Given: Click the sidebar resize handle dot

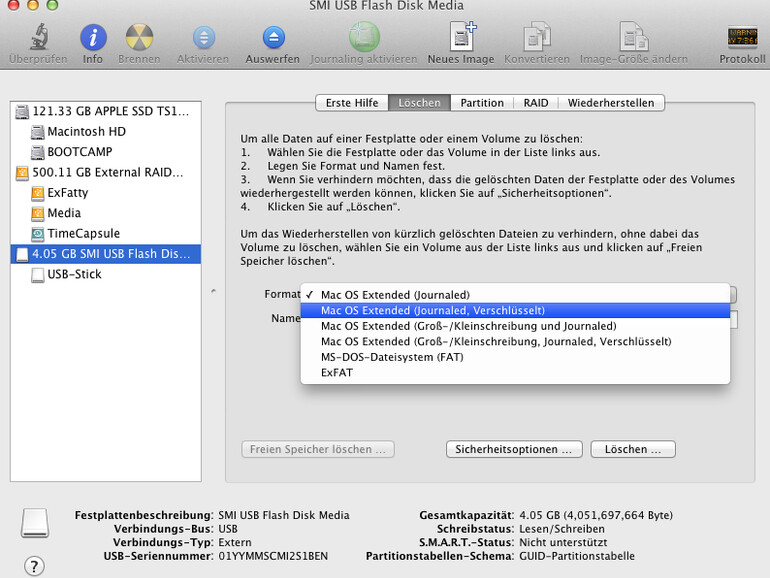Looking at the screenshot, I should (x=213, y=291).
